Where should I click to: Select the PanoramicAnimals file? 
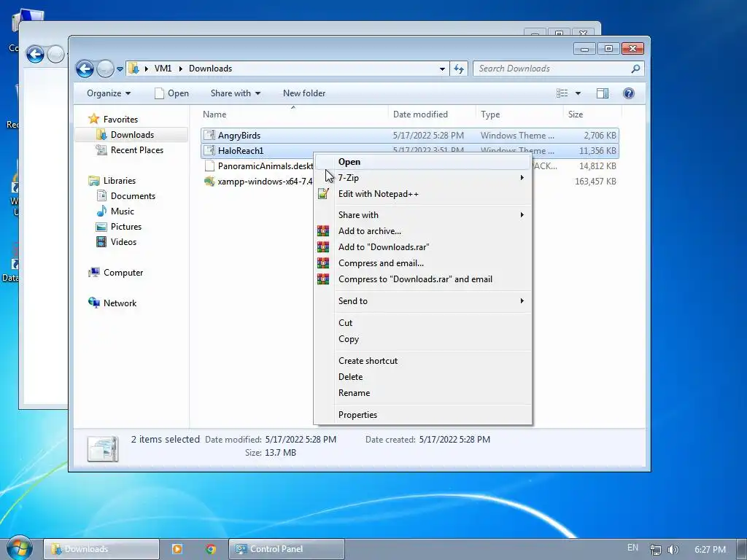click(258, 166)
